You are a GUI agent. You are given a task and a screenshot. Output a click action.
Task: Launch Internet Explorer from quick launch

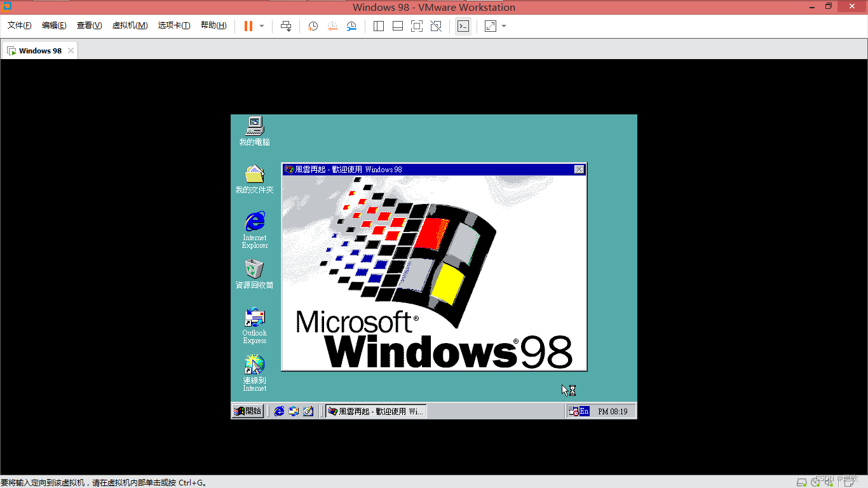(x=278, y=411)
